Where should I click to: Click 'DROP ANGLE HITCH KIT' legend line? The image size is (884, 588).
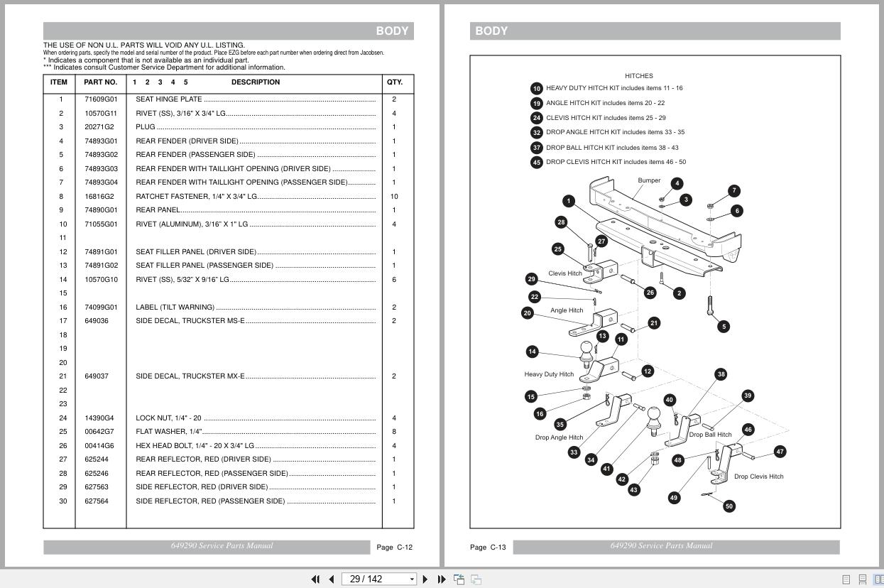click(x=615, y=132)
